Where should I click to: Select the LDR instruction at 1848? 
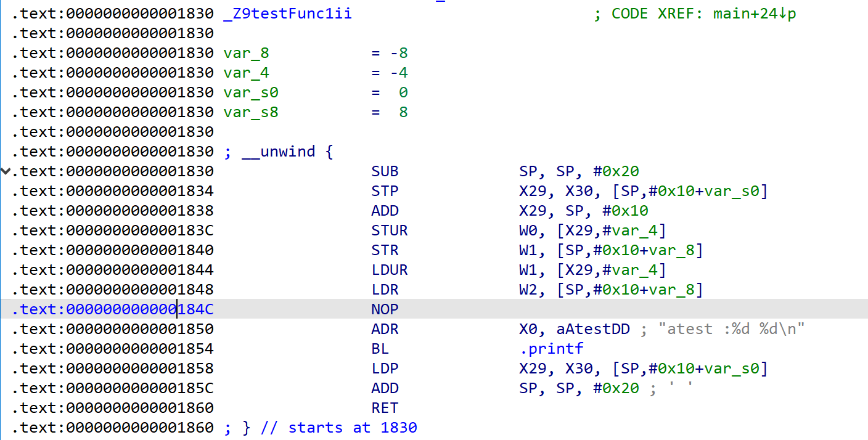click(385, 290)
